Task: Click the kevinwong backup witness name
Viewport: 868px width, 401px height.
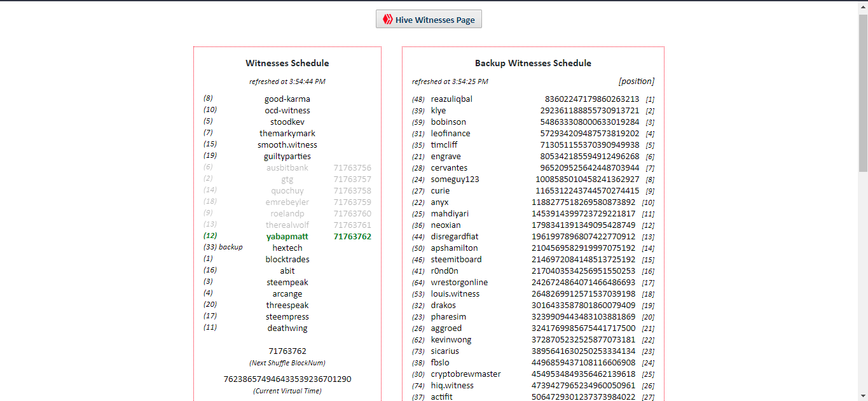Action: tap(451, 339)
